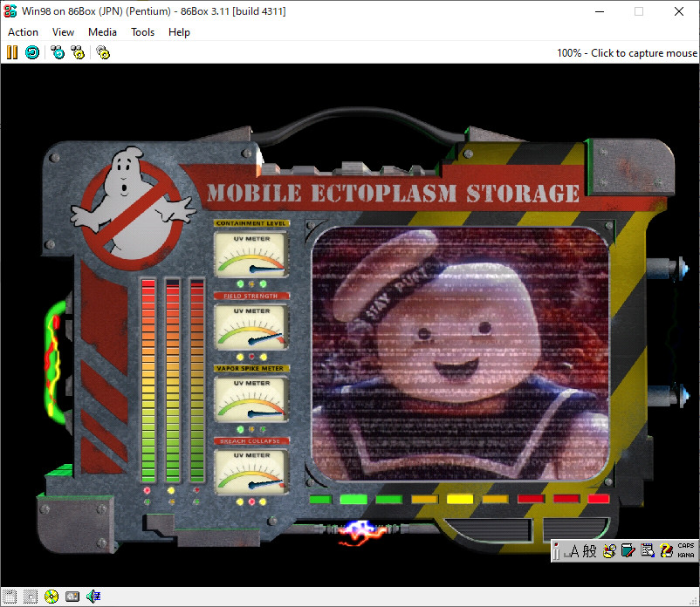Toggle KANA on the IME bar
The width and height of the screenshot is (700, 607).
point(686,556)
